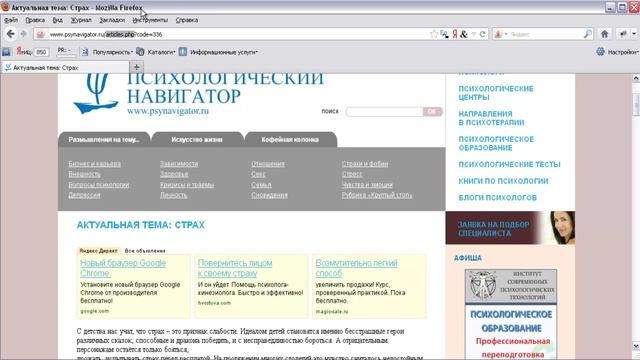640x360 pixels.
Task: Expand Информационные услуги dropdown
Action: (257, 52)
